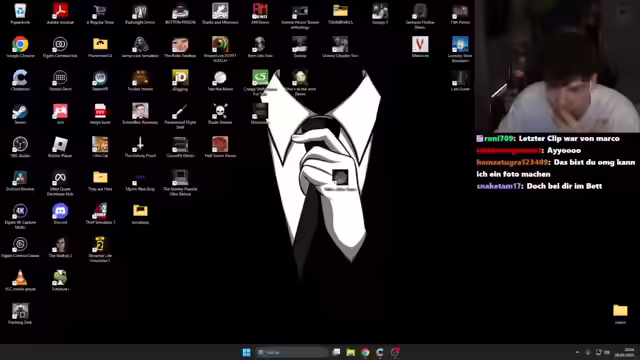Open the folder icon in bottom-right desktop corner
Image resolution: width=640 pixels, height=360 pixels.
tap(620, 314)
